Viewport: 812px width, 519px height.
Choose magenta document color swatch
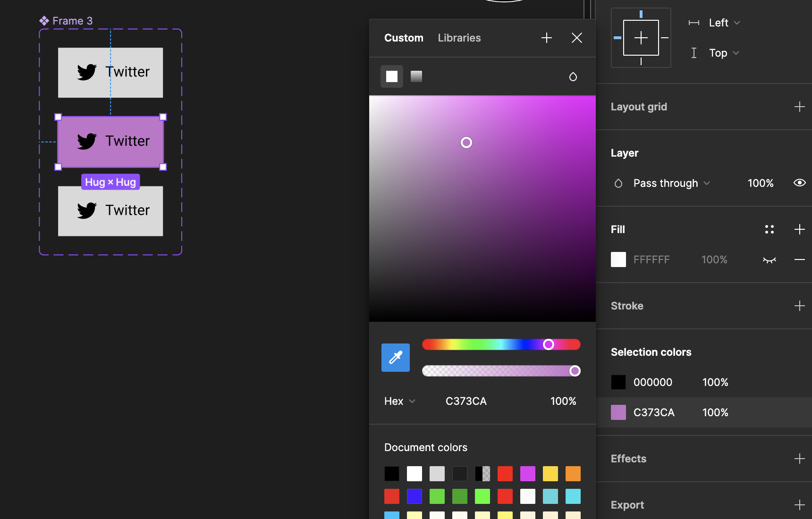(x=528, y=474)
